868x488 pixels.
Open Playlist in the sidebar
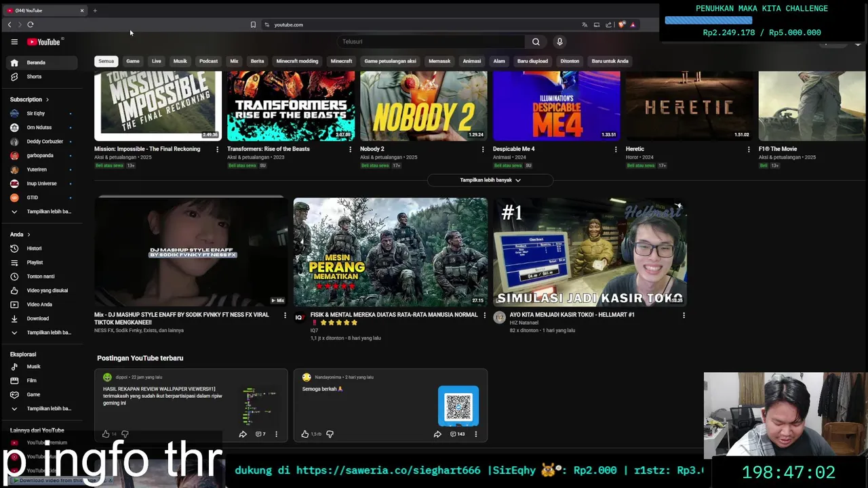[x=41, y=262]
